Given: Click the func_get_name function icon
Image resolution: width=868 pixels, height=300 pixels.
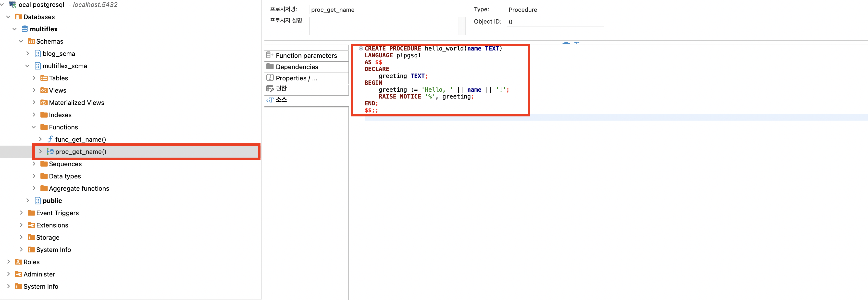Looking at the screenshot, I should pyautogui.click(x=50, y=139).
